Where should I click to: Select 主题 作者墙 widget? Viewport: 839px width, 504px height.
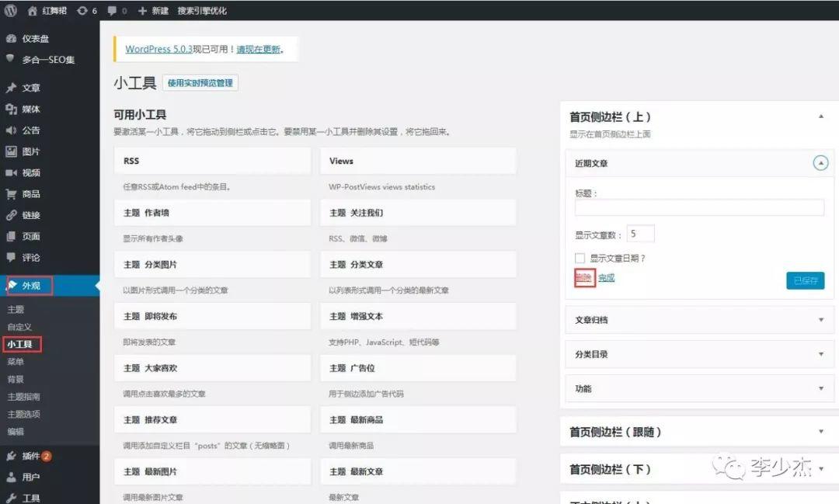pyautogui.click(x=212, y=213)
